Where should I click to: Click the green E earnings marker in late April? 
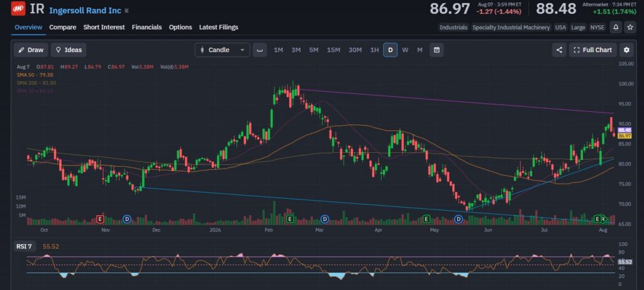click(x=426, y=220)
